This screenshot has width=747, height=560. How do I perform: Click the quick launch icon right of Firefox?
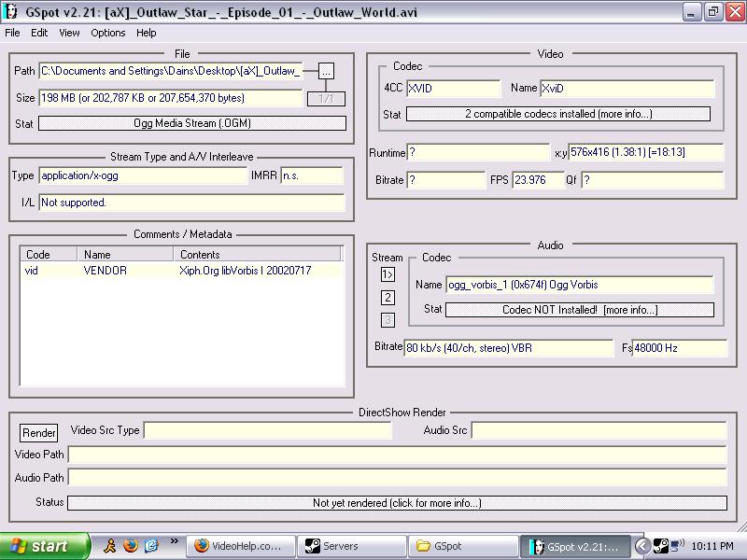[151, 546]
